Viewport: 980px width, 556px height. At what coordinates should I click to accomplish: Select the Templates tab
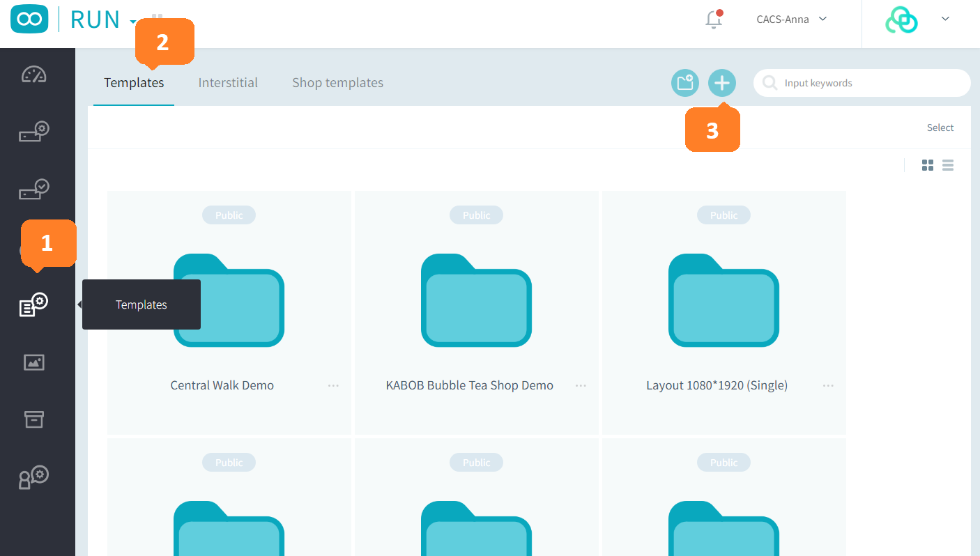(134, 82)
